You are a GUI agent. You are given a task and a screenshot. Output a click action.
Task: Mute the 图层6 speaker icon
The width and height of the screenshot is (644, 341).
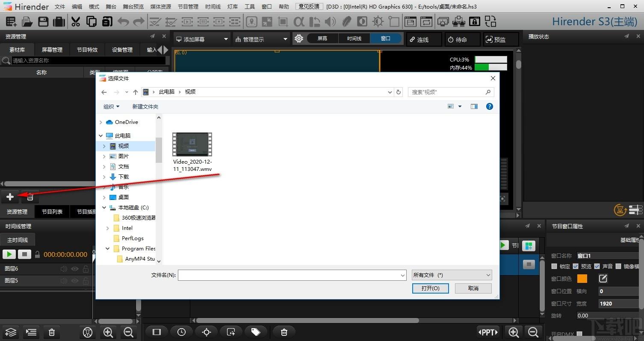click(x=64, y=269)
